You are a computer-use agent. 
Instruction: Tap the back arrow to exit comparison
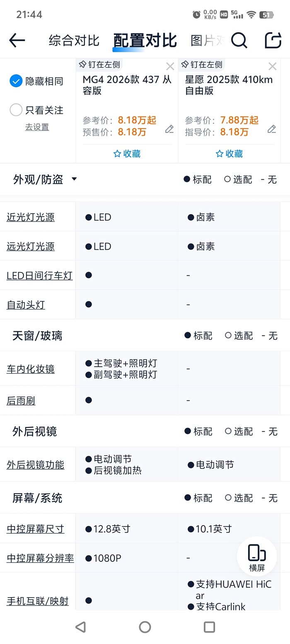pos(17,41)
